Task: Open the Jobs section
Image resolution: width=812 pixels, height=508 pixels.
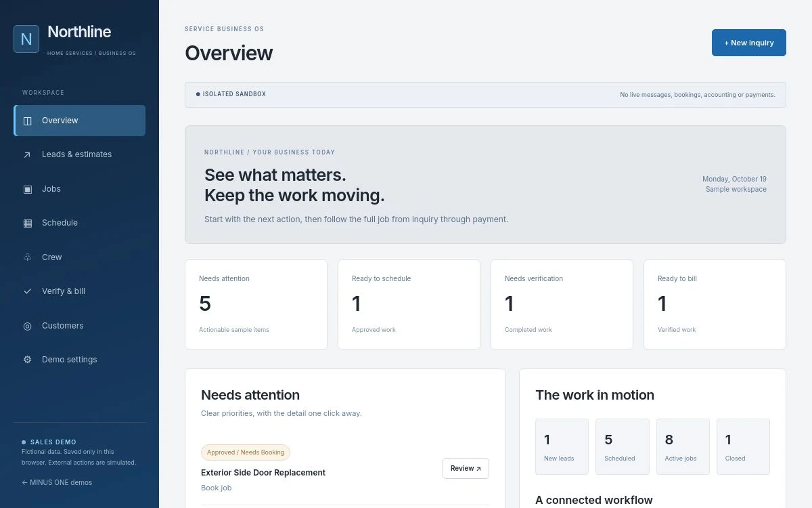Action: [80, 189]
